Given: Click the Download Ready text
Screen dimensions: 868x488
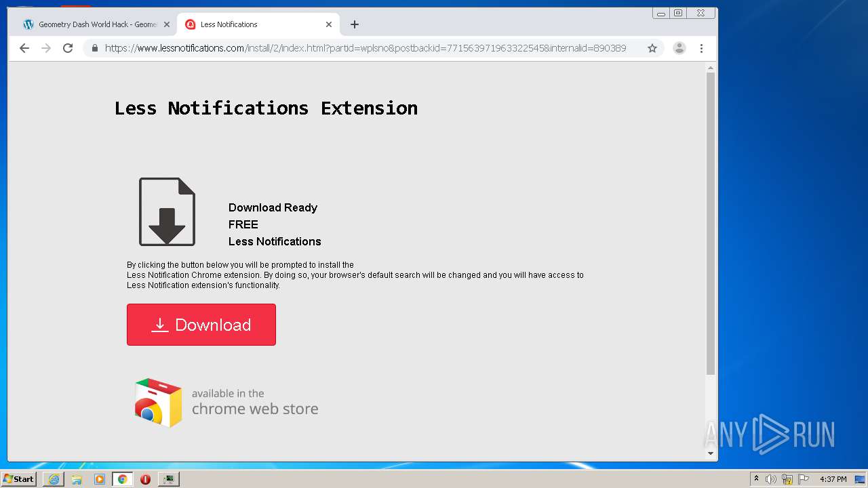Looking at the screenshot, I should pyautogui.click(x=273, y=207).
